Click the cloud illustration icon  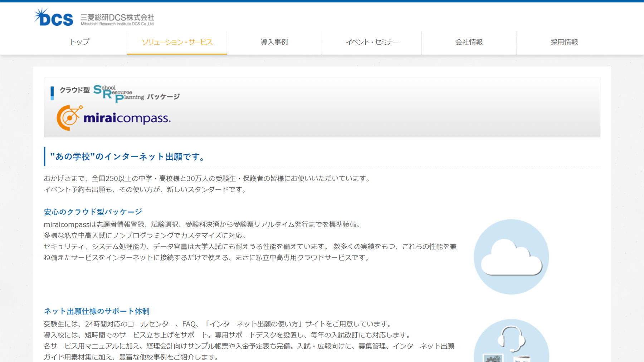click(x=511, y=257)
